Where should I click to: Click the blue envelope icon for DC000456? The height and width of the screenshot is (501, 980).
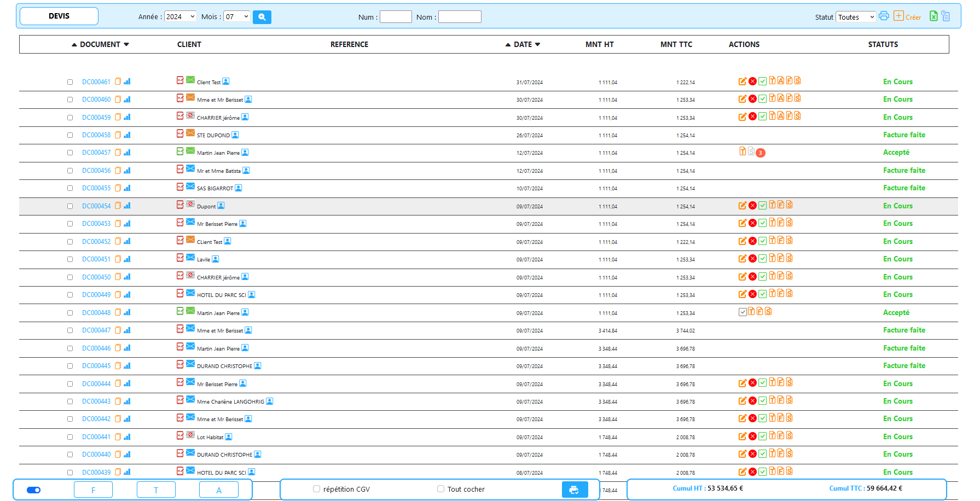tap(190, 168)
